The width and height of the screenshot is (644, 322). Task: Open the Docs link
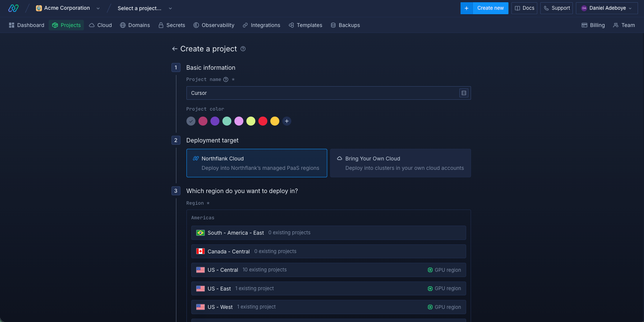(525, 8)
